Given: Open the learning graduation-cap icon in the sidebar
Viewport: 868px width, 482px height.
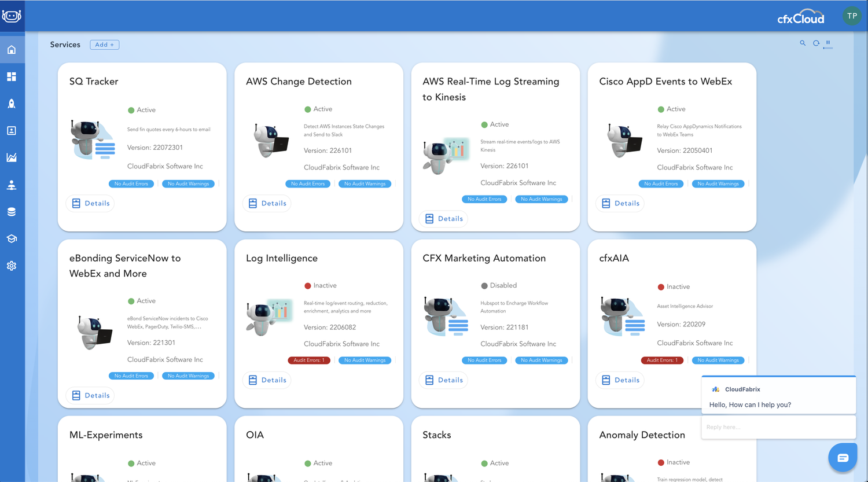Looking at the screenshot, I should click(12, 238).
